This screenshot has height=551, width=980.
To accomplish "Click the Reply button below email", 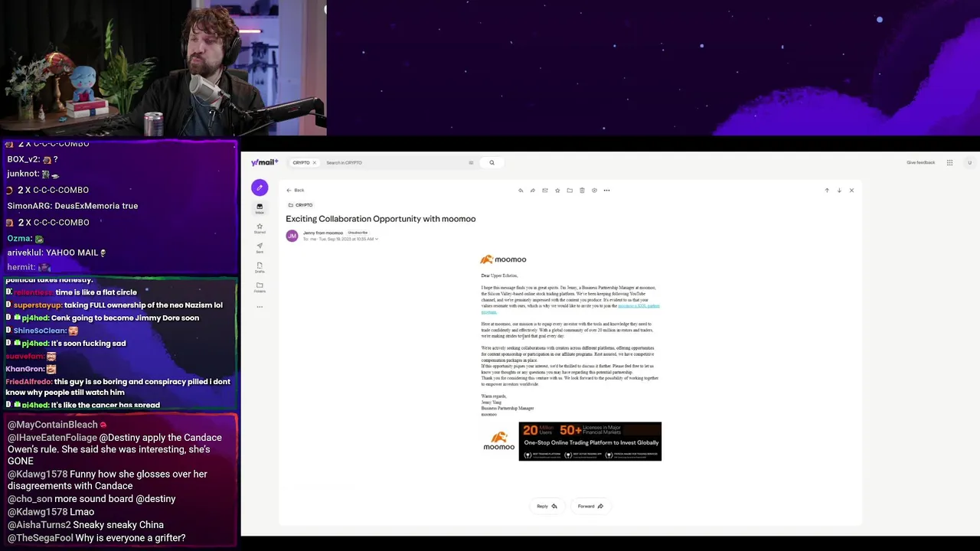I will tap(547, 506).
